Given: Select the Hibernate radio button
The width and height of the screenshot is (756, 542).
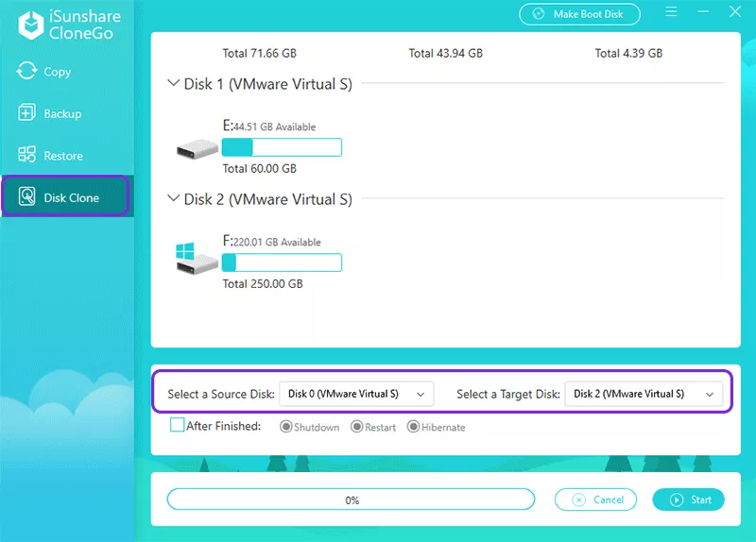Looking at the screenshot, I should coord(413,427).
